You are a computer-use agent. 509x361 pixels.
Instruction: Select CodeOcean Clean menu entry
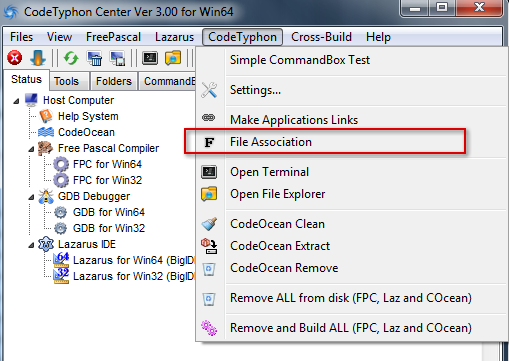351,224
